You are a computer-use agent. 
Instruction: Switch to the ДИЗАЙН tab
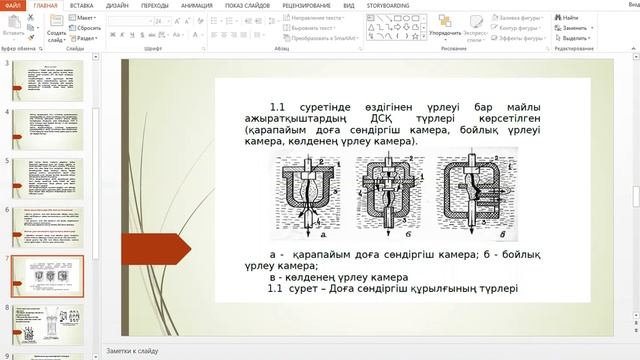117,6
